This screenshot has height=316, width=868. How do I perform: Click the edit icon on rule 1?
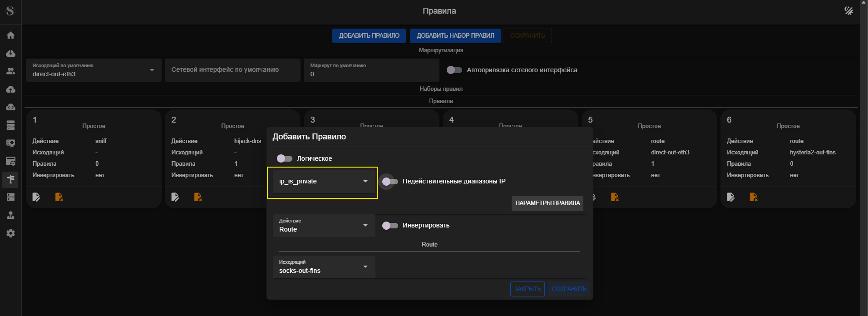pyautogui.click(x=36, y=197)
